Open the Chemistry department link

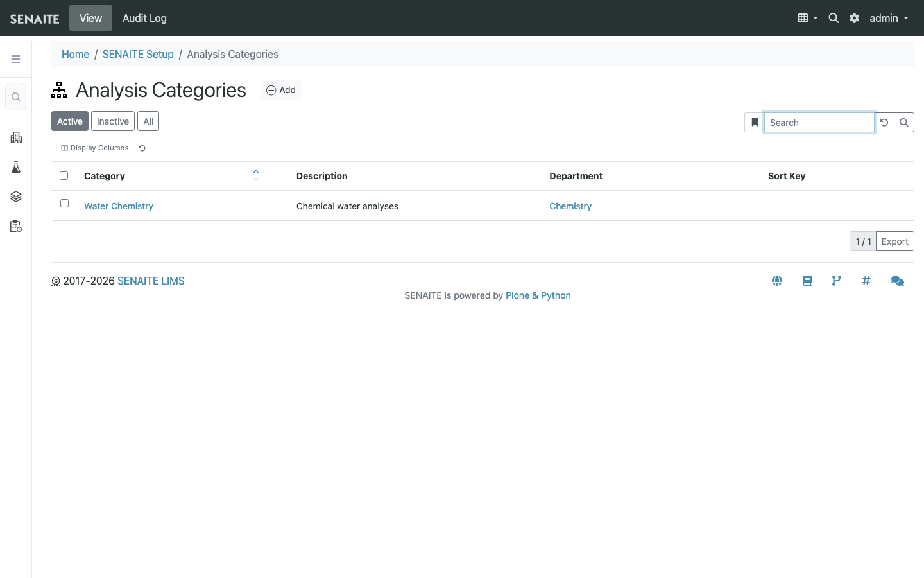tap(570, 206)
